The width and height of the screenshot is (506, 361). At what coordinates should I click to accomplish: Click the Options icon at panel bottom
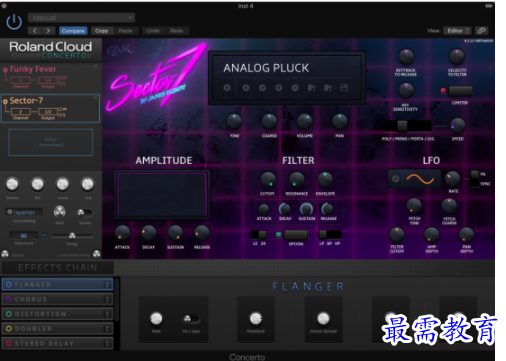(5, 254)
